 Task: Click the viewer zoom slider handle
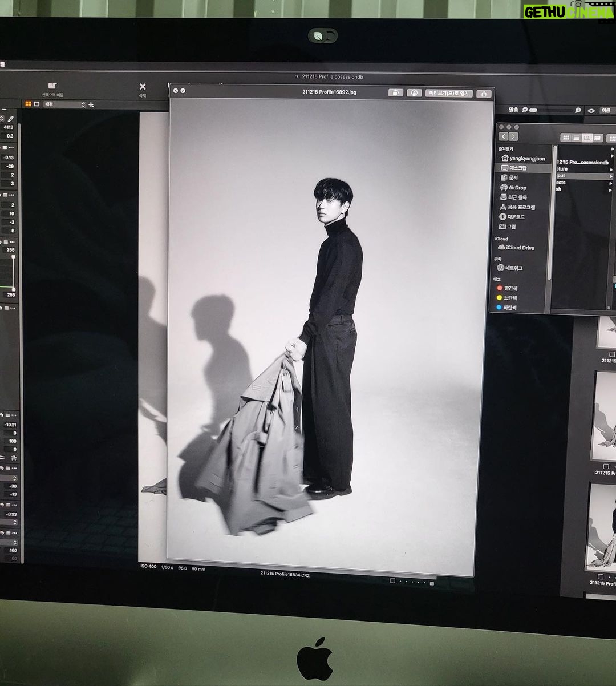(x=533, y=110)
